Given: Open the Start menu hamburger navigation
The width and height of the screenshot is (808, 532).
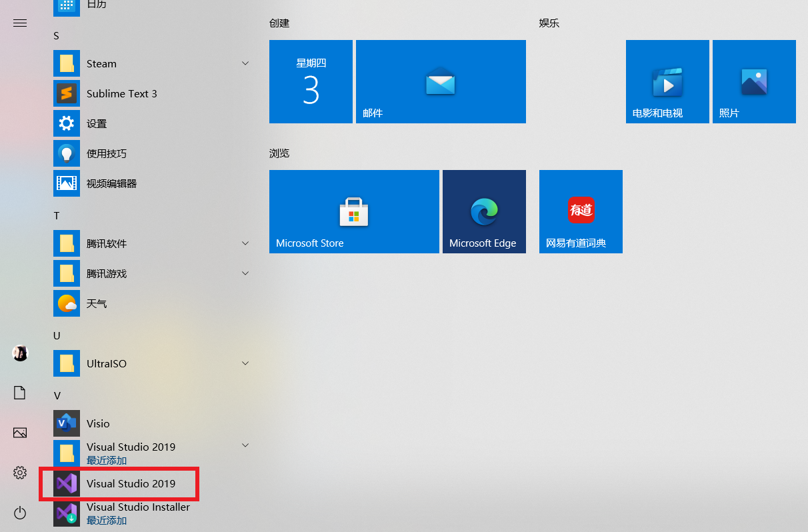Looking at the screenshot, I should coord(19,23).
